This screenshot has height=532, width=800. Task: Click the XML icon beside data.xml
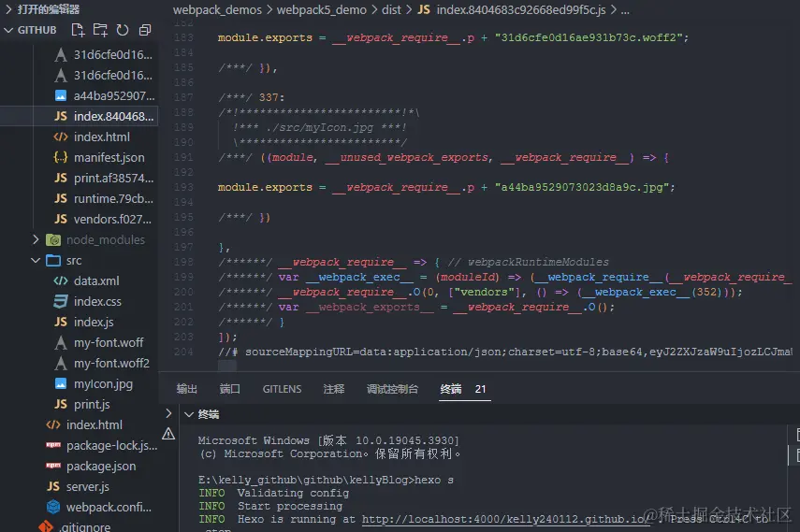coord(61,281)
